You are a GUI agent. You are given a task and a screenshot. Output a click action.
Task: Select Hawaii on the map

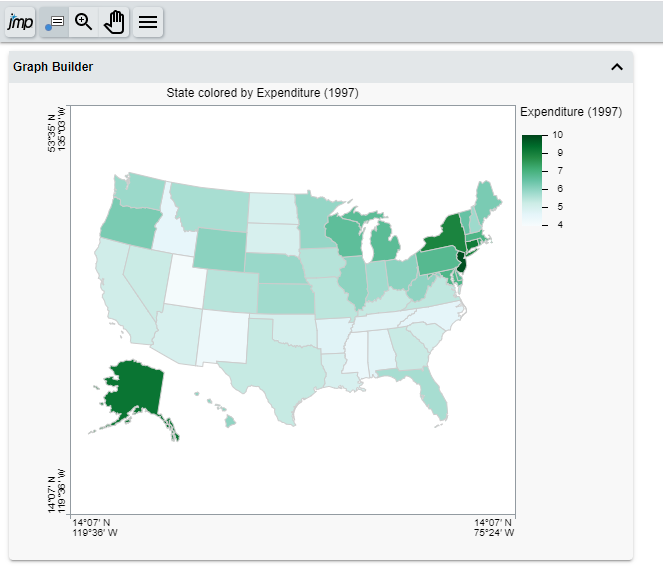[230, 421]
